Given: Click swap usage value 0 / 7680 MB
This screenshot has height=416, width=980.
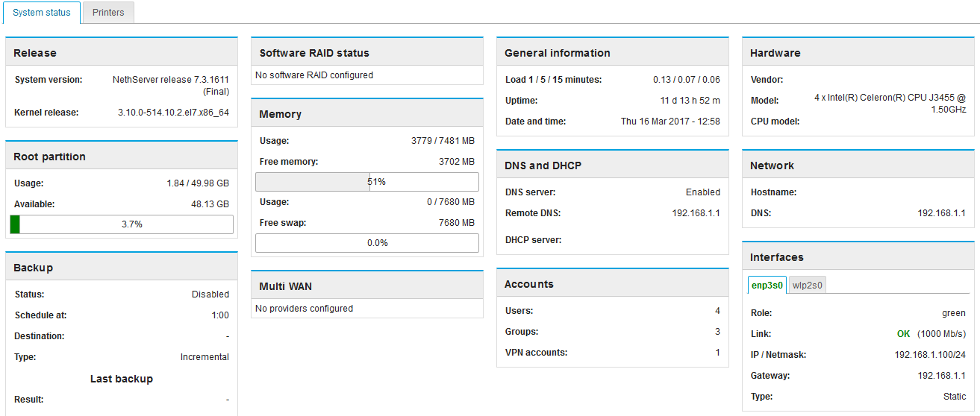Looking at the screenshot, I should coord(451,202).
